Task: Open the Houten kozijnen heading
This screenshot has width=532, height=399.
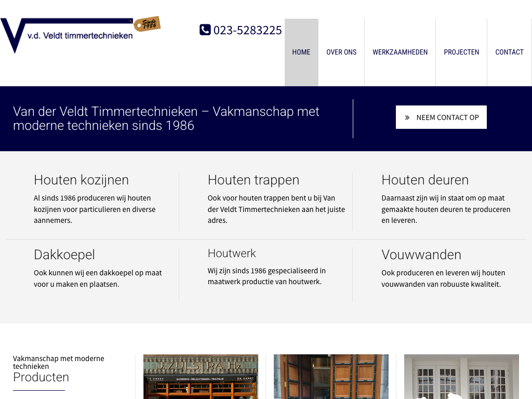Action: coord(81,180)
